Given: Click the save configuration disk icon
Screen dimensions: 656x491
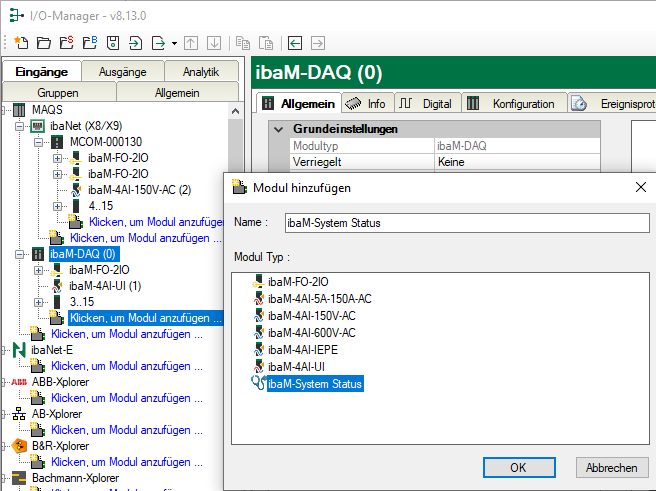Looking at the screenshot, I should click(113, 43).
